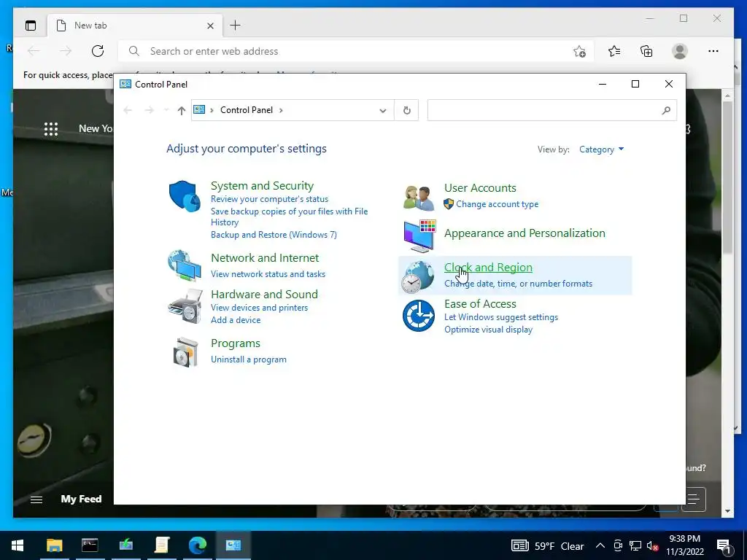Image resolution: width=747 pixels, height=560 pixels.
Task: Open Programs disc box icon
Action: point(185,352)
